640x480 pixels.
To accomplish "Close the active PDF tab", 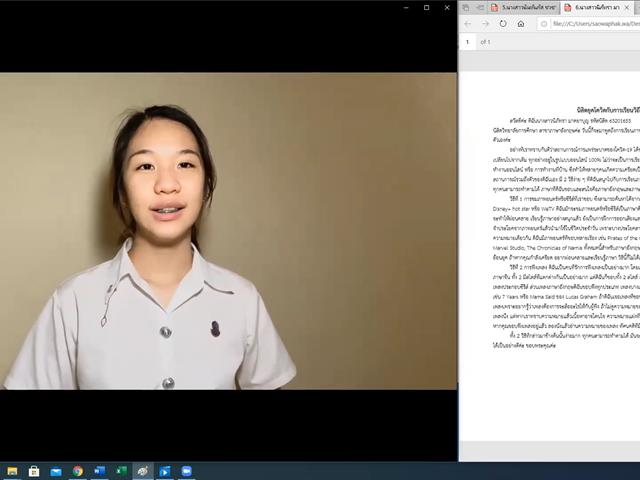I will coord(627,8).
